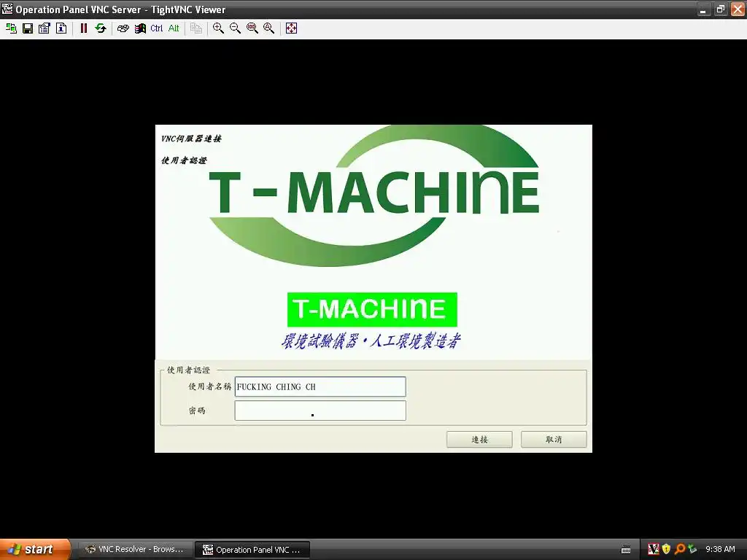Viewport: 747px width, 560px height.
Task: Open the Connection Options icon
Action: pos(44,28)
